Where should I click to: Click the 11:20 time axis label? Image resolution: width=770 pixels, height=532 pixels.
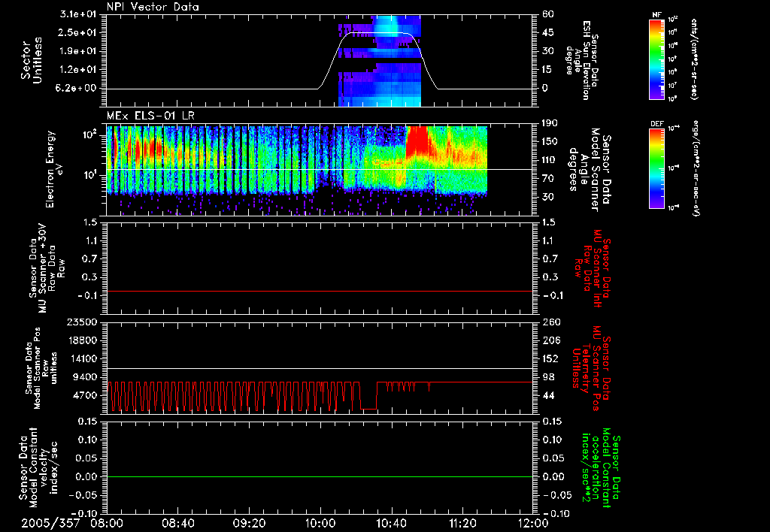(462, 523)
